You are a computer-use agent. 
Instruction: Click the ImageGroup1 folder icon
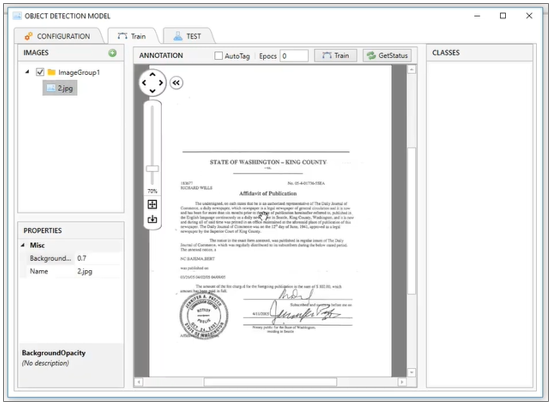pos(51,72)
